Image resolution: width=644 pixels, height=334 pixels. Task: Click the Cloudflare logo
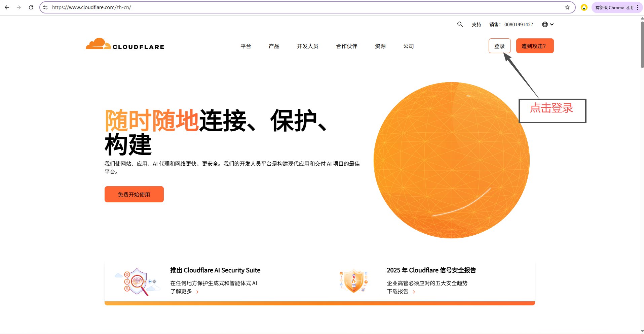(x=125, y=44)
